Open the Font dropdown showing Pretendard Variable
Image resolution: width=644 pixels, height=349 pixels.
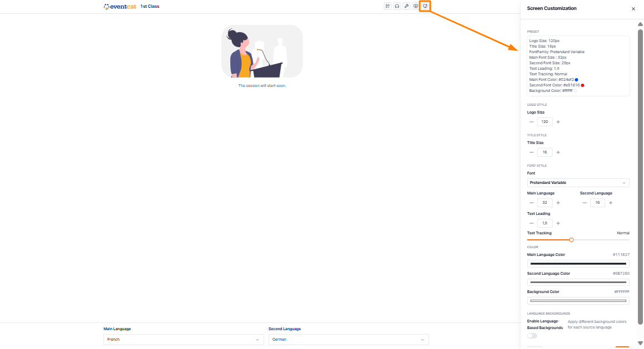[x=578, y=182]
